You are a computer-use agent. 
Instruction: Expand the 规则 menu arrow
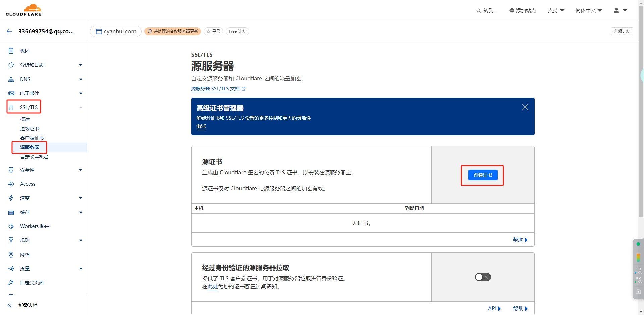click(x=81, y=240)
